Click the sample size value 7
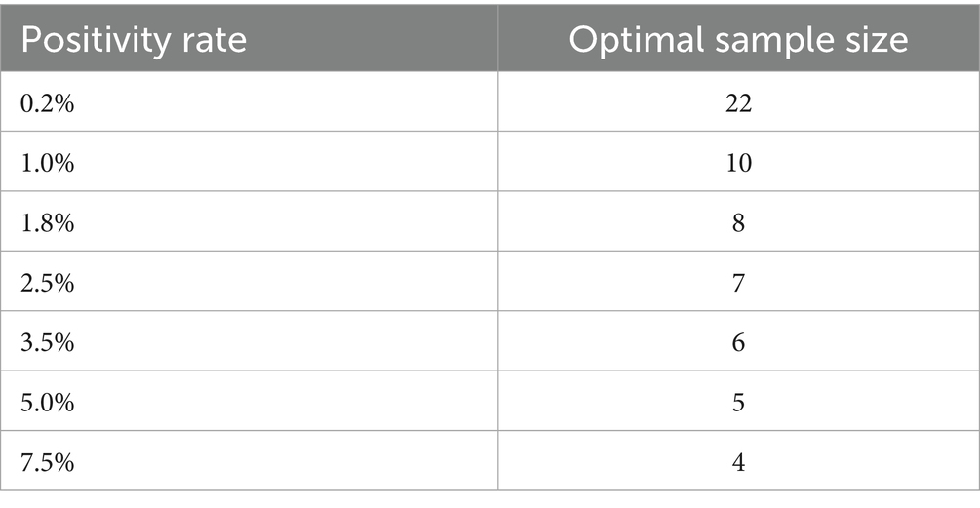Viewport: 980px width, 508px height. [738, 282]
